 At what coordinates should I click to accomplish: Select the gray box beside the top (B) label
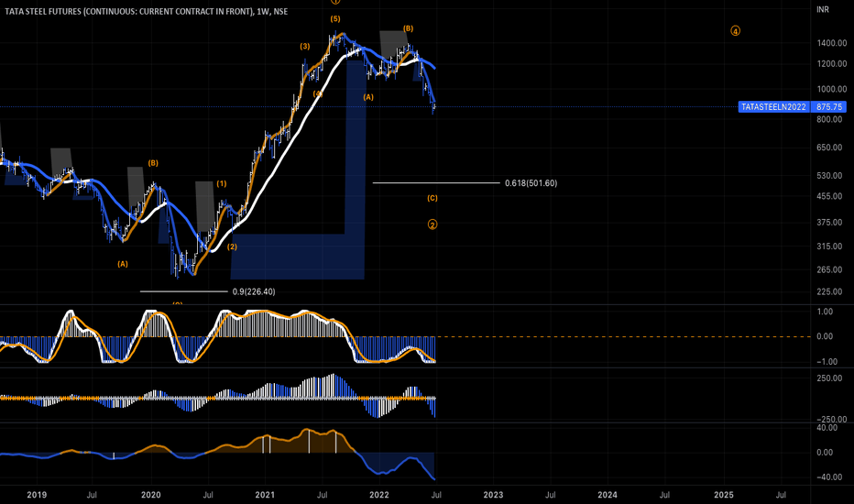tap(393, 44)
